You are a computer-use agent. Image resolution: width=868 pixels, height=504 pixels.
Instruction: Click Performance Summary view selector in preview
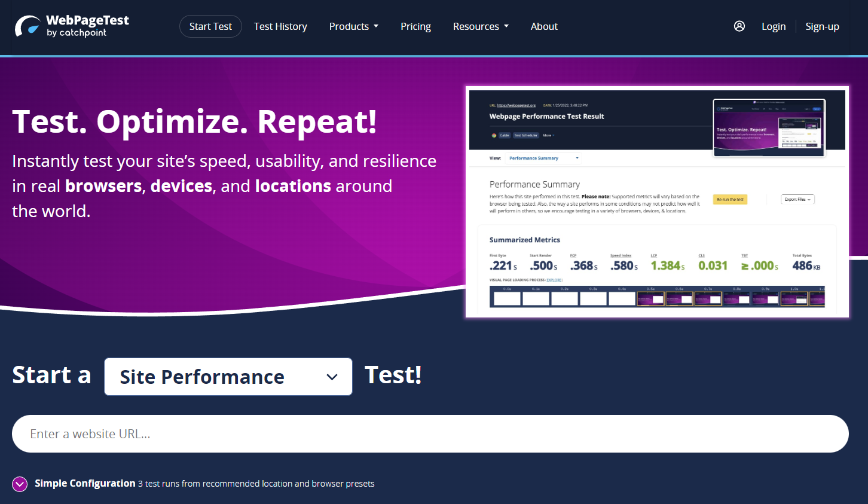(x=543, y=158)
